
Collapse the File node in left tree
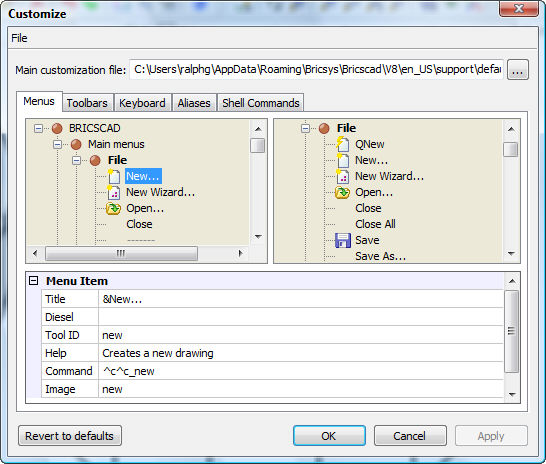(76, 160)
